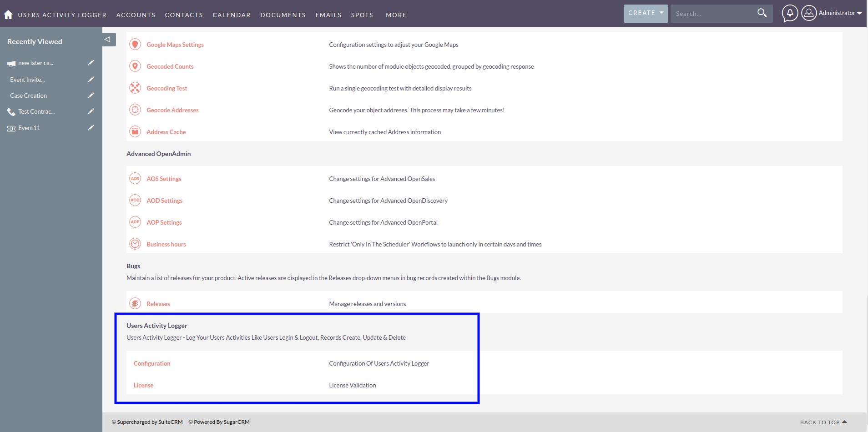Open recently viewed 'new later ca...'
Screen dimensions: 868x432
pyautogui.click(x=35, y=63)
